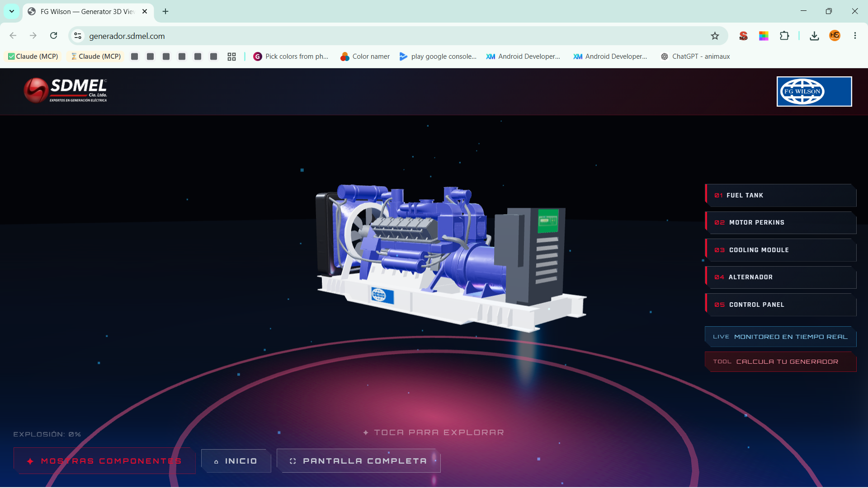Open play google console bookmark

click(x=438, y=56)
